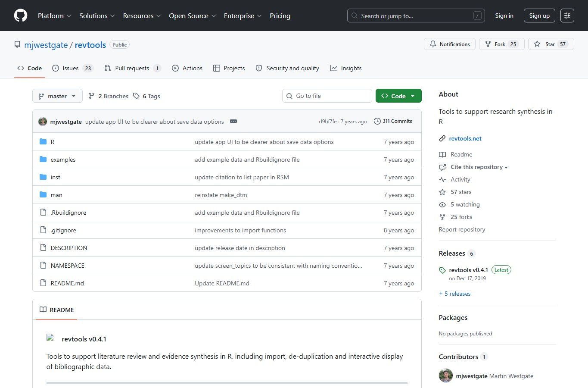
Task: Click the mjwestgate commit author avatar
Action: coord(43,122)
